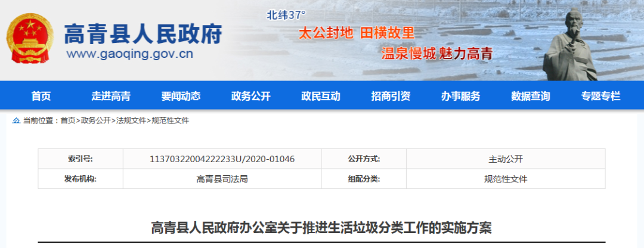Click the 法规文件 breadcrumb link
Viewport: 644px width, 248px height.
pos(131,120)
